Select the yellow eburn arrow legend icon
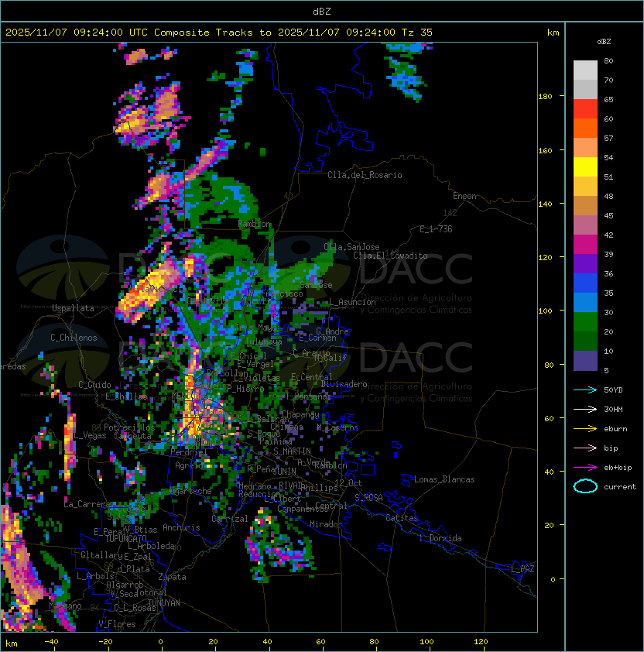 (x=585, y=429)
